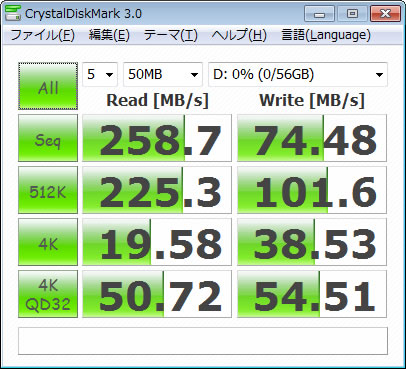Open the drive dropdown showing D: 0%
The height and width of the screenshot is (369, 406).
coord(298,74)
